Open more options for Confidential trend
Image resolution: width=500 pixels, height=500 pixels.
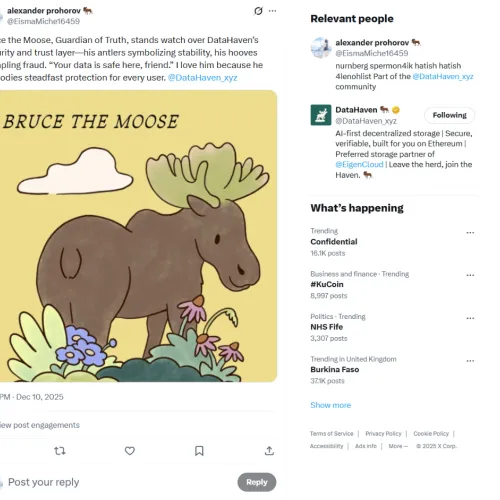pos(470,233)
